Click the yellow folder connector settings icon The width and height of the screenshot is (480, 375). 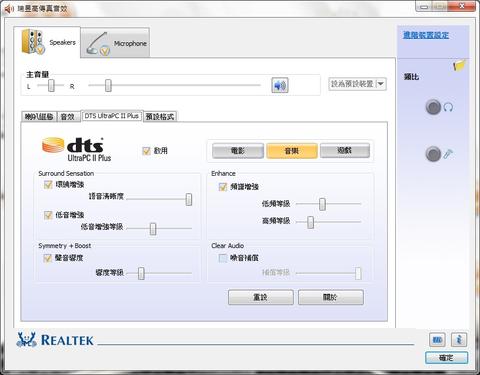[x=459, y=65]
